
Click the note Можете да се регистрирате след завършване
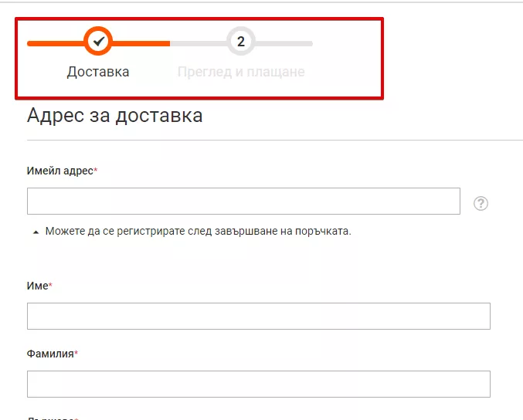(x=198, y=231)
